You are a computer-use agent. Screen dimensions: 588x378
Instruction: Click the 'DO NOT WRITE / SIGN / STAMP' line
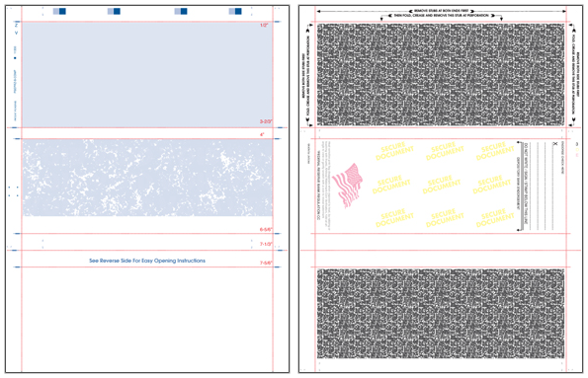[x=526, y=186]
